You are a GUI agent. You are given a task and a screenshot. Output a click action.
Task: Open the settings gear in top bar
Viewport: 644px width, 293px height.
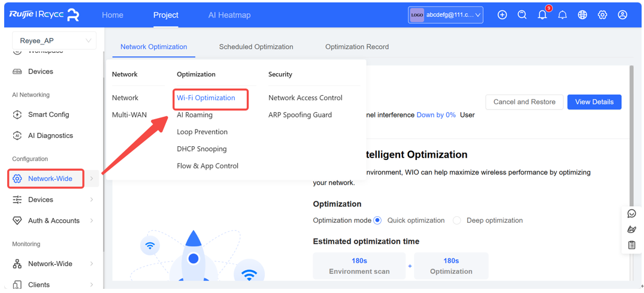coord(602,15)
